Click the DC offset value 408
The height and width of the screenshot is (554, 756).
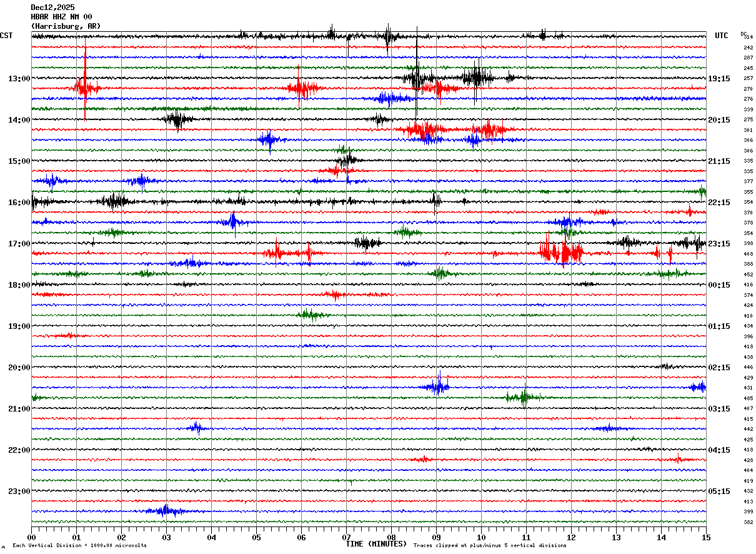748,254
